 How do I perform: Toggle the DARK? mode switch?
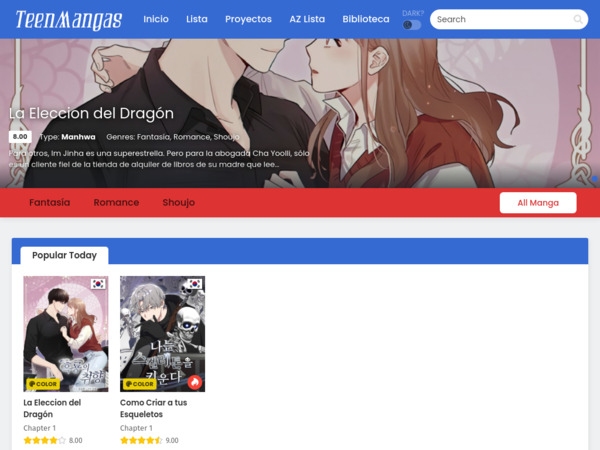[x=412, y=25]
